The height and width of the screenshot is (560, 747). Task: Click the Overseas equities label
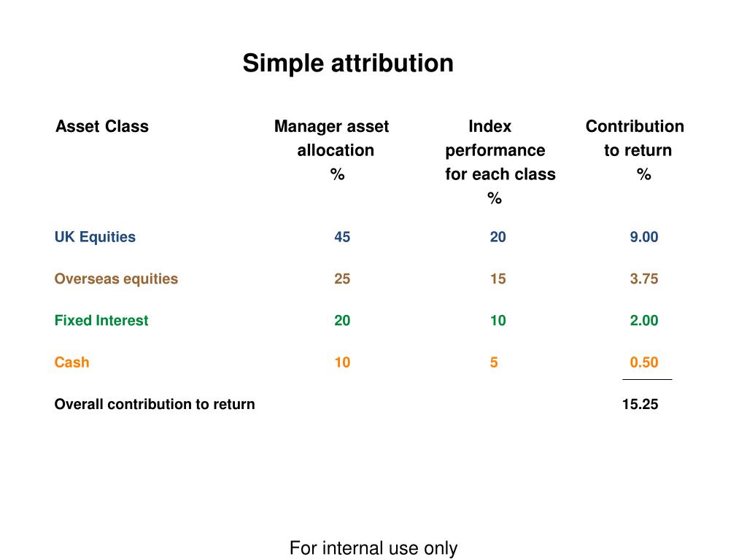tap(116, 279)
